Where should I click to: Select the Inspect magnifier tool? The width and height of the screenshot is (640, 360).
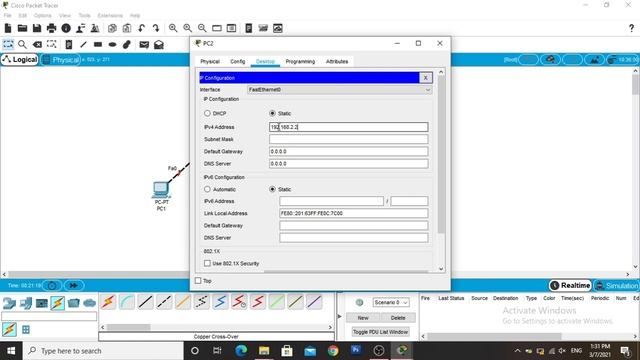(x=22, y=44)
